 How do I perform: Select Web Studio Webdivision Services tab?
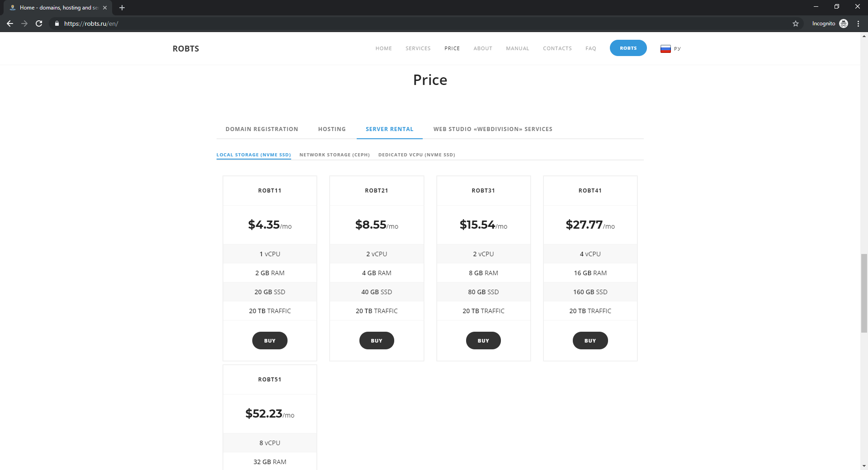click(493, 129)
